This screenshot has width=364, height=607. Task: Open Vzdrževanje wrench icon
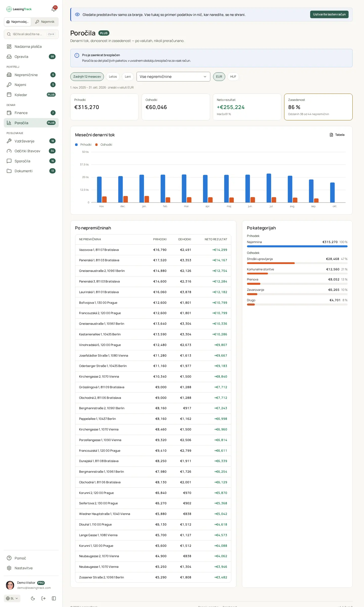(9, 141)
